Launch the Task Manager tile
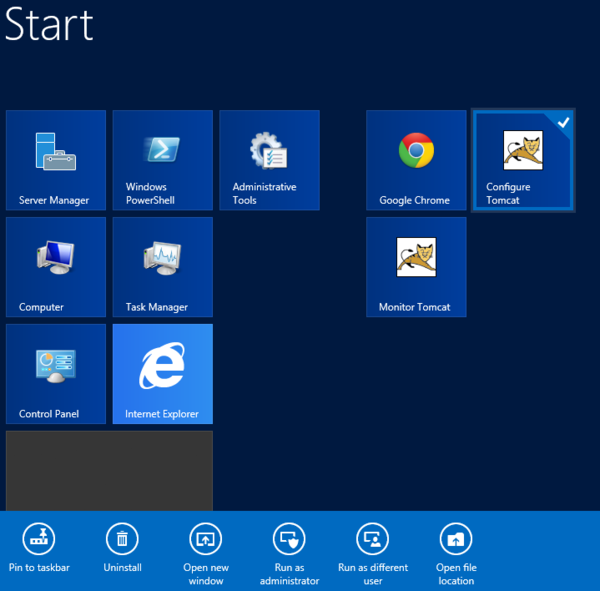 point(163,267)
